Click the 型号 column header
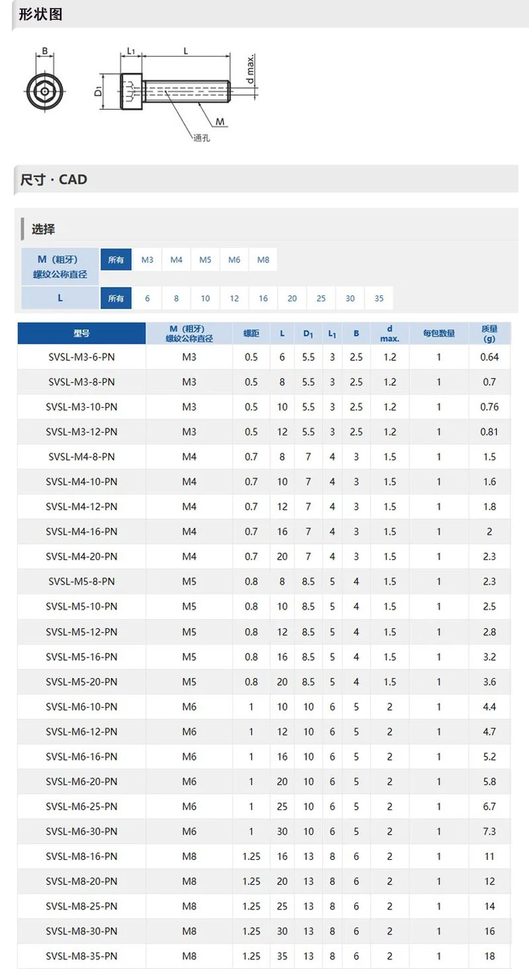The image size is (529, 980). coord(81,333)
